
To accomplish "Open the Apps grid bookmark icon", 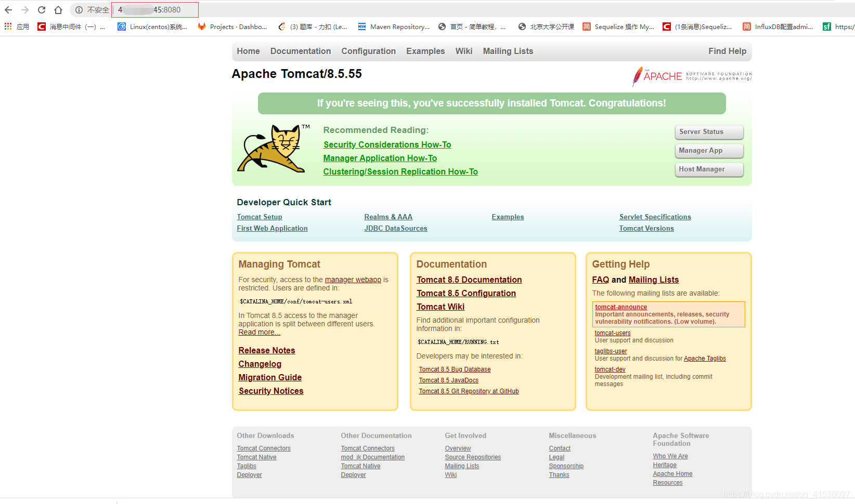I will (8, 26).
